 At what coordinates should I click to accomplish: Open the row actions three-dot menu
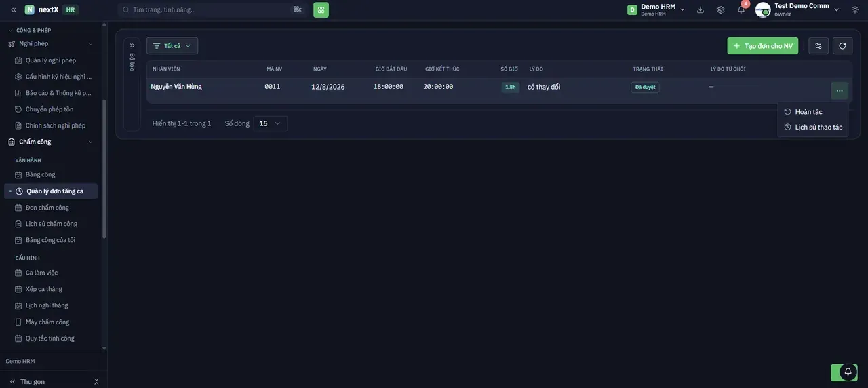tap(840, 90)
